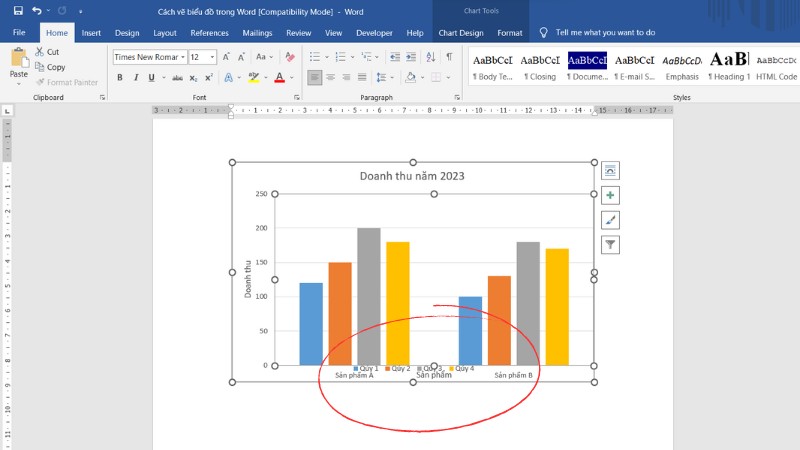800x450 pixels.
Task: Apply the Emphasis style
Action: 682,67
